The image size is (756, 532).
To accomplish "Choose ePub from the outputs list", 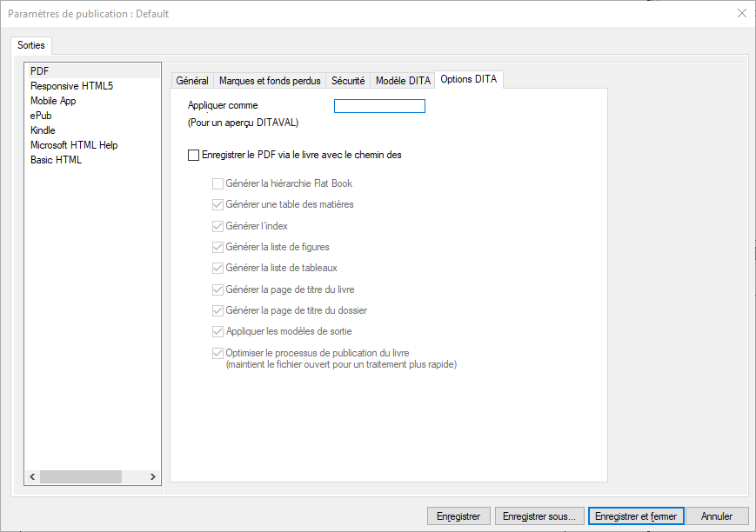I will pos(41,116).
